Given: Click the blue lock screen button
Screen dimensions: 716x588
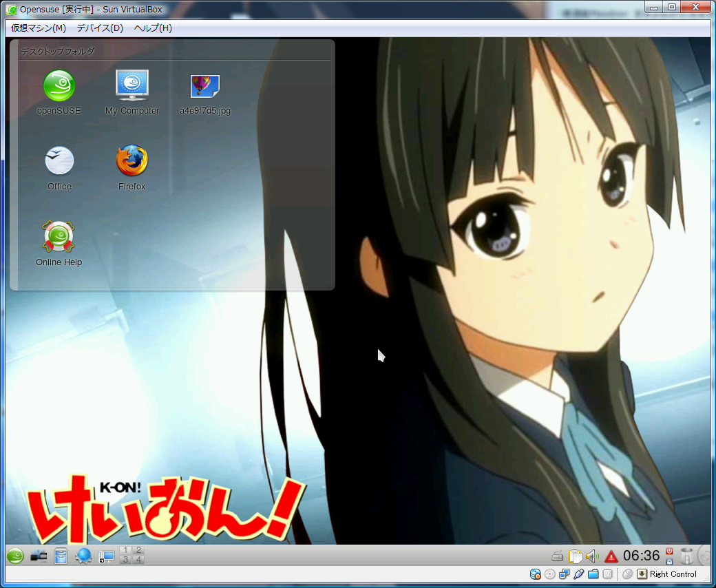Looking at the screenshot, I should 669,560.
